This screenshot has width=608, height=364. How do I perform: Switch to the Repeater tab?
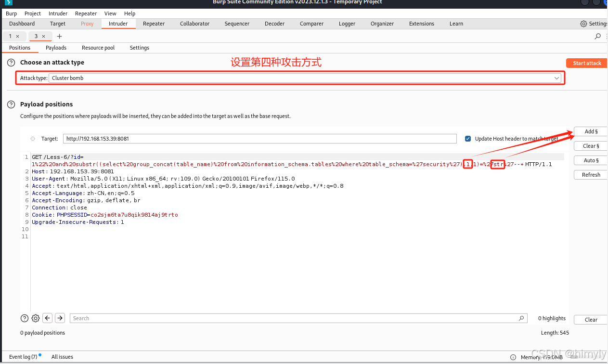click(x=154, y=24)
